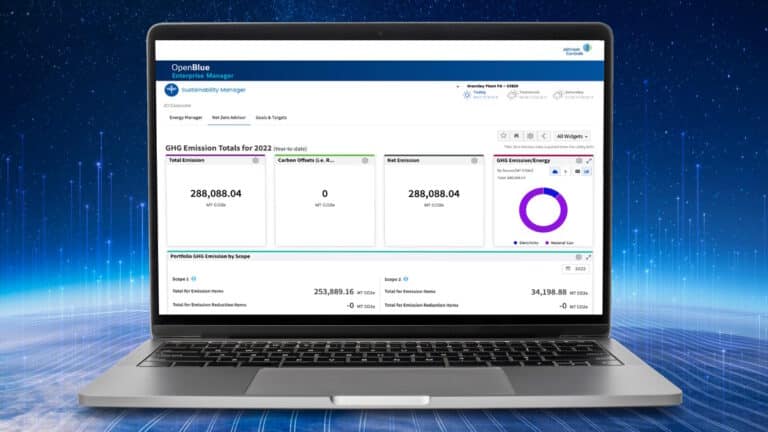Click Net Emission value 288,088.04
The width and height of the screenshot is (768, 432).
tap(434, 193)
